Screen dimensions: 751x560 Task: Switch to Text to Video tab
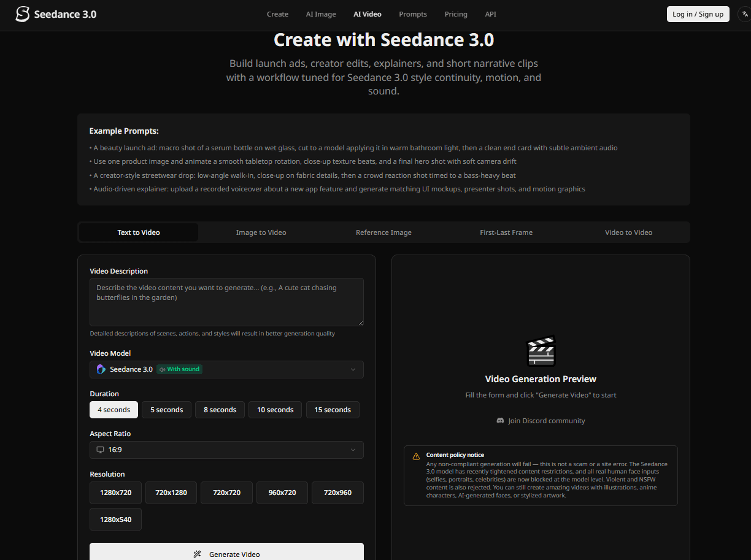click(x=139, y=232)
